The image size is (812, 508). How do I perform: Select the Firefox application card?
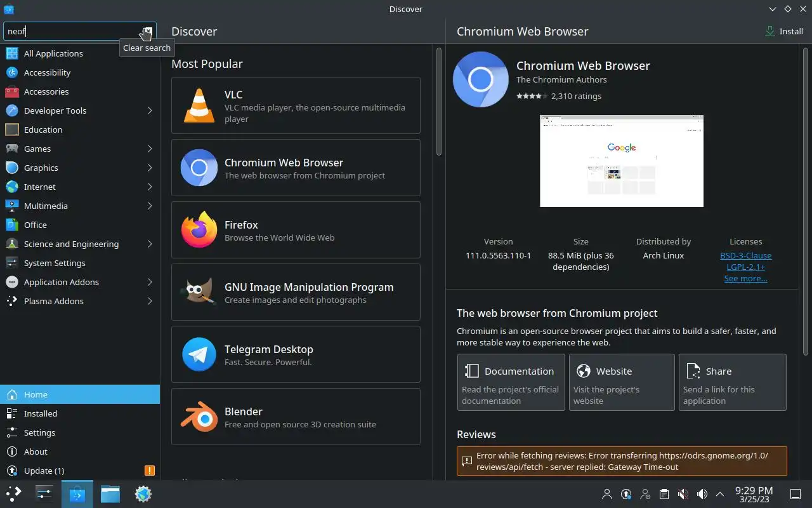click(x=296, y=230)
